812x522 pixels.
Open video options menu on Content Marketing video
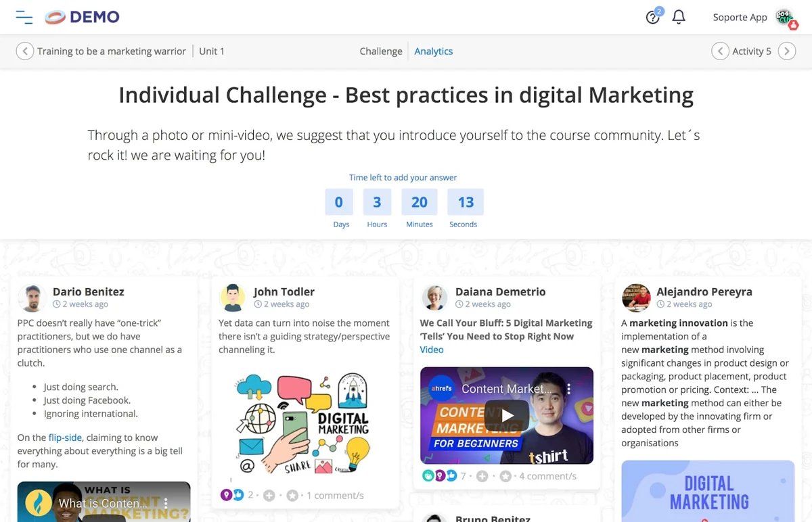[568, 389]
